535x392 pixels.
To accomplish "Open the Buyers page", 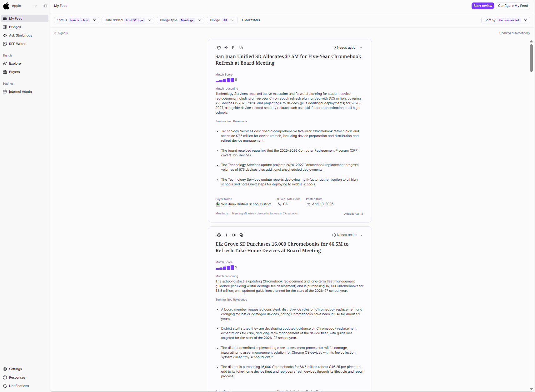I will click(x=24, y=72).
